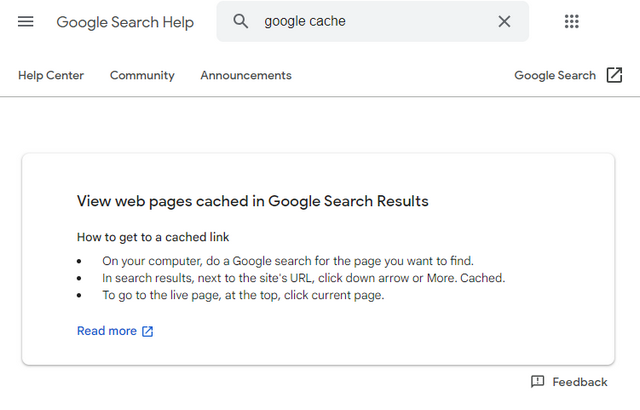This screenshot has height=410, width=640.
Task: Click the Feedback speech bubble icon
Action: 538,382
